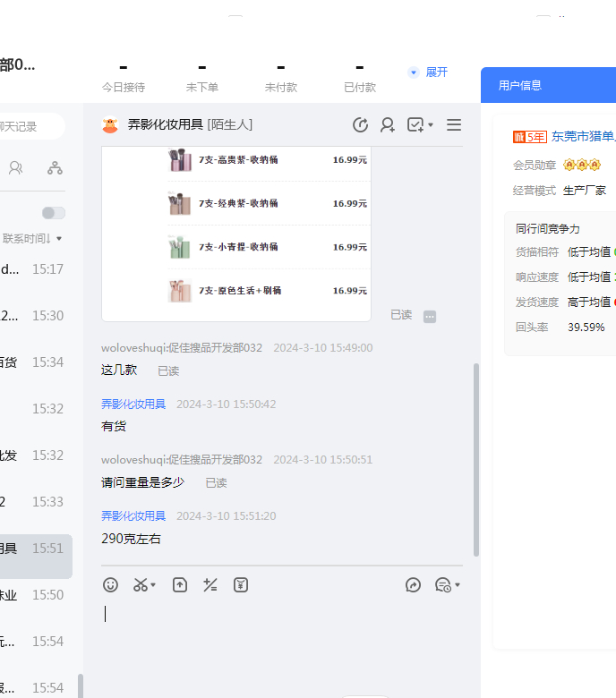Click the add contact person icon

388,125
